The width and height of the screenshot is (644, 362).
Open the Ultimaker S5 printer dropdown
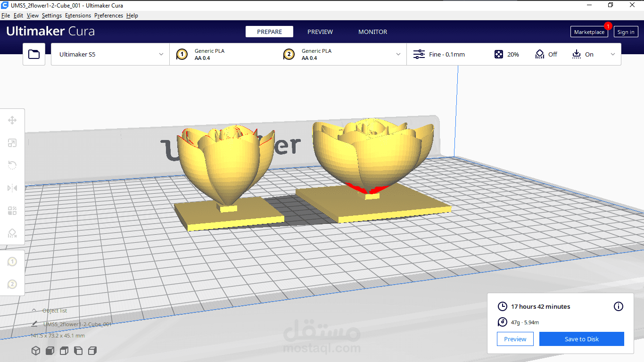[x=110, y=54]
